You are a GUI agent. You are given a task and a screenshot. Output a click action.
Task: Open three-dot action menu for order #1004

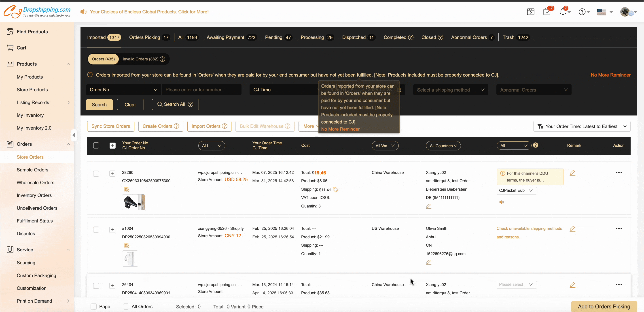point(619,229)
